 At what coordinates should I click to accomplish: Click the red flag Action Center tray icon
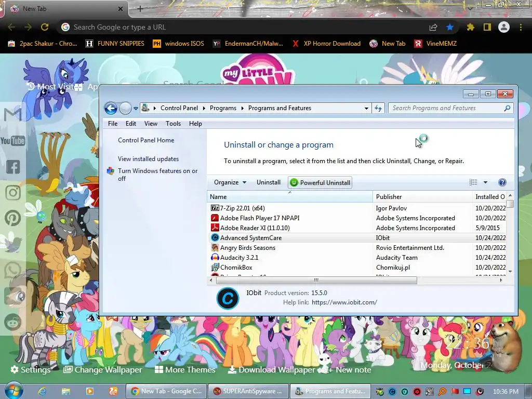click(x=455, y=392)
